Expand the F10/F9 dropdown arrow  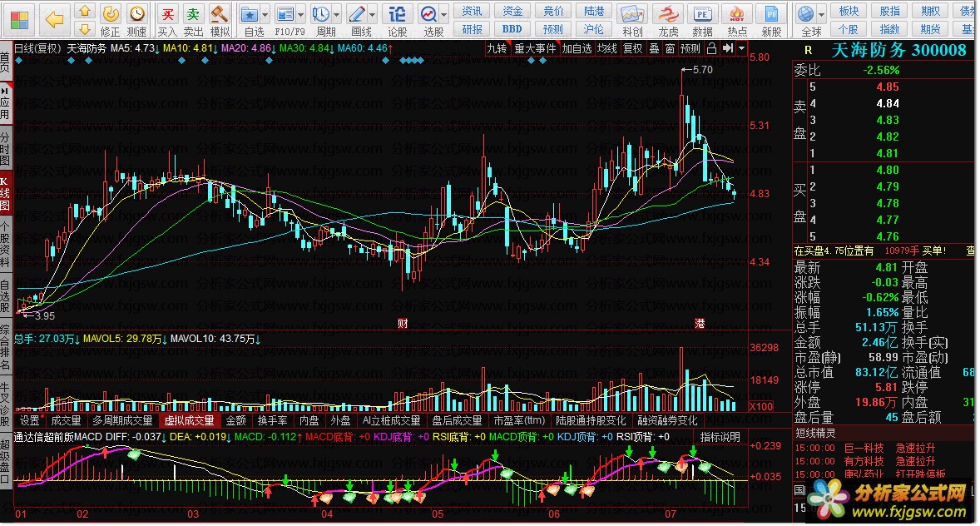pyautogui.click(x=301, y=14)
